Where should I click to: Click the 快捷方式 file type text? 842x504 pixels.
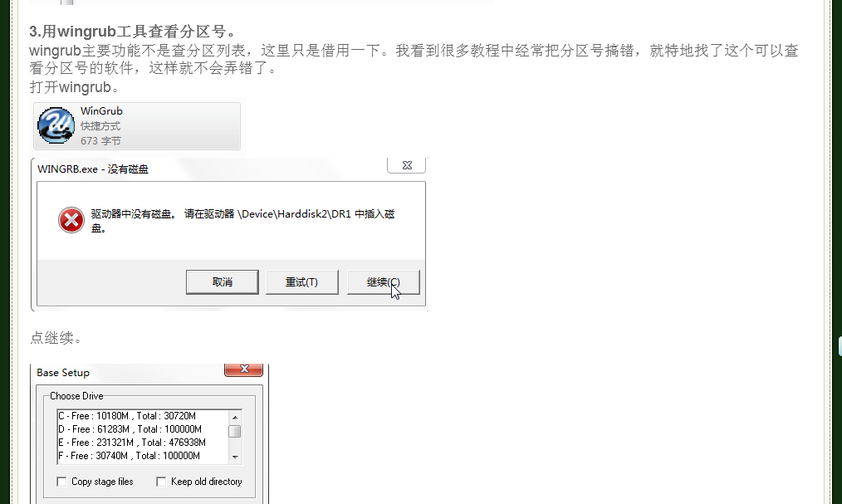pos(100,126)
